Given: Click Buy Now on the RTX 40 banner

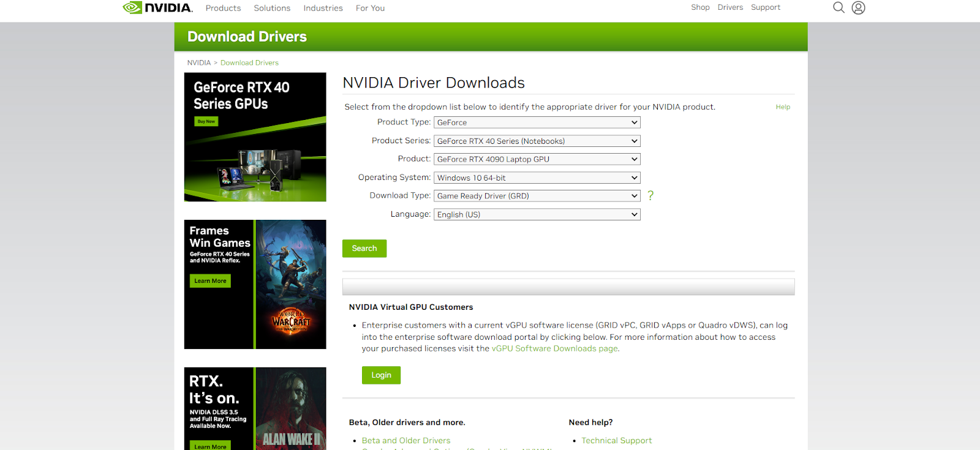Looking at the screenshot, I should click(206, 121).
